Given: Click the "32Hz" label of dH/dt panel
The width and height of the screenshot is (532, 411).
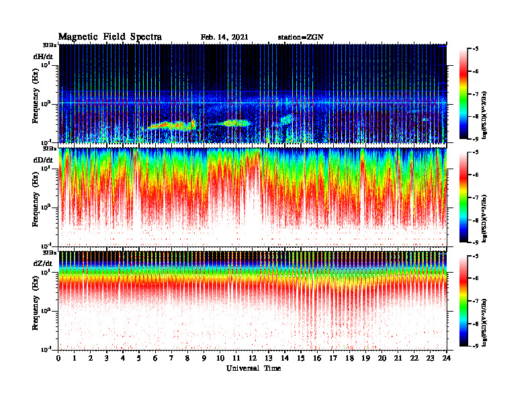Looking at the screenshot, I should click(x=50, y=45).
